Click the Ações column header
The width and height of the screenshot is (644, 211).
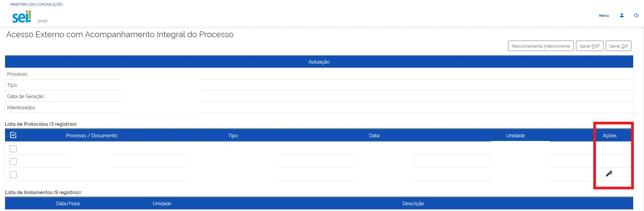(609, 136)
